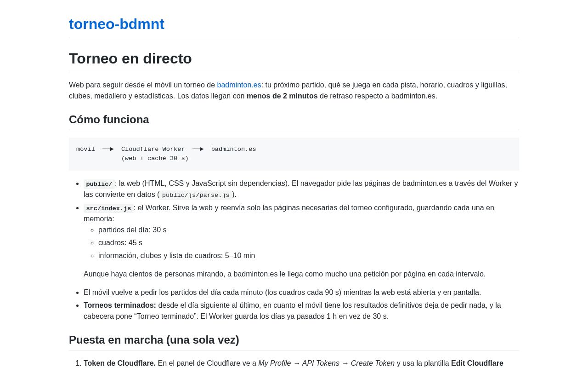Click the 'Cómo funciona' heading
Viewport: 588px width, 368px height.
coord(109,120)
